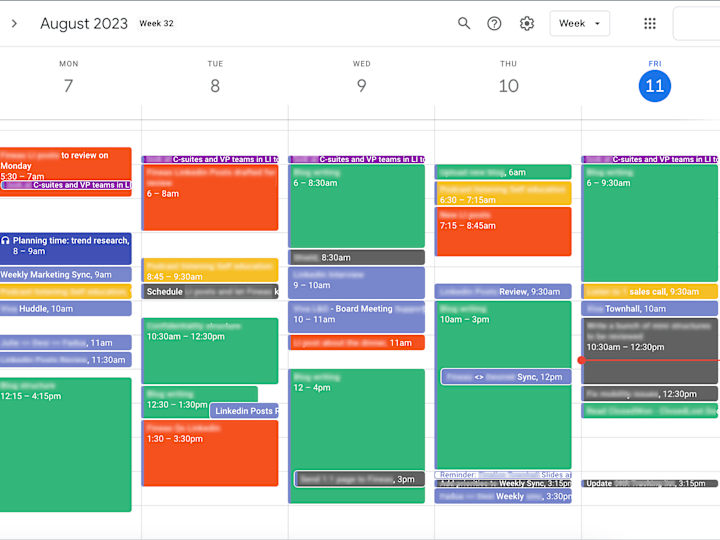The image size is (720, 540).
Task: Click the red current time marker dot
Action: click(581, 360)
